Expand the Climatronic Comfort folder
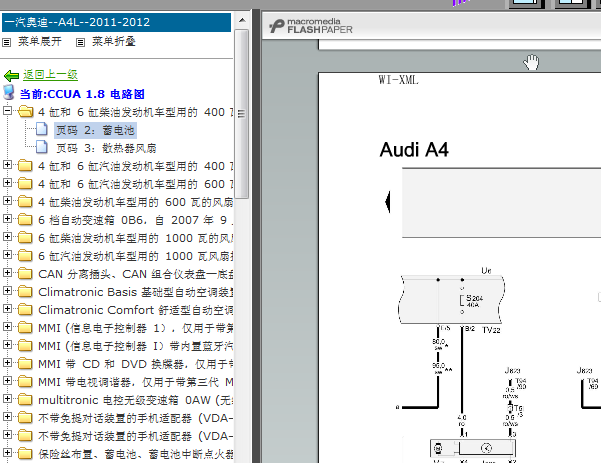 click(7, 309)
